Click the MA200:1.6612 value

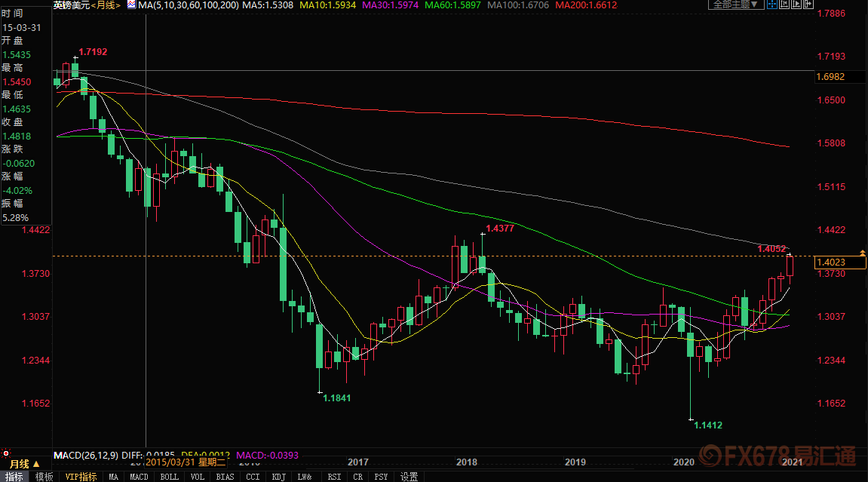click(x=586, y=5)
